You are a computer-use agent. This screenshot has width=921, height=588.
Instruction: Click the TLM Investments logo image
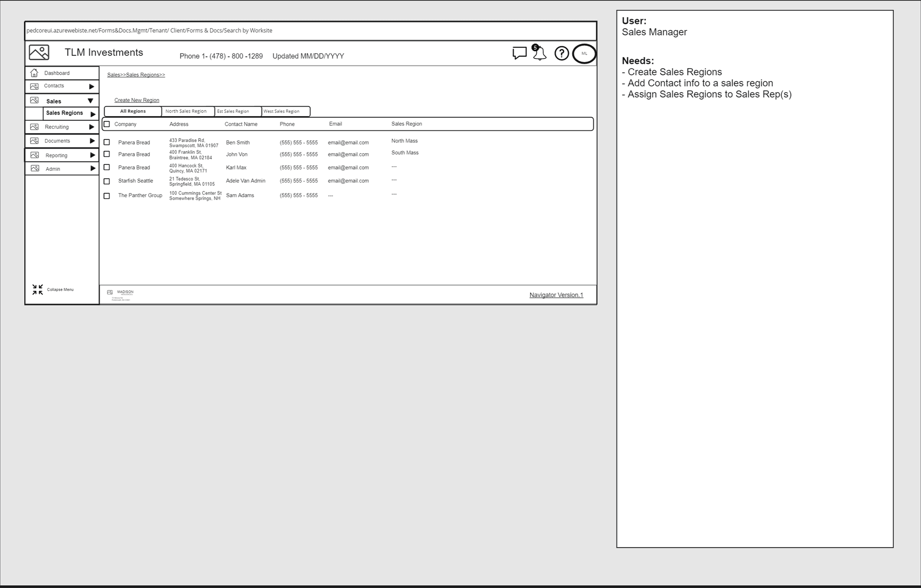39,52
